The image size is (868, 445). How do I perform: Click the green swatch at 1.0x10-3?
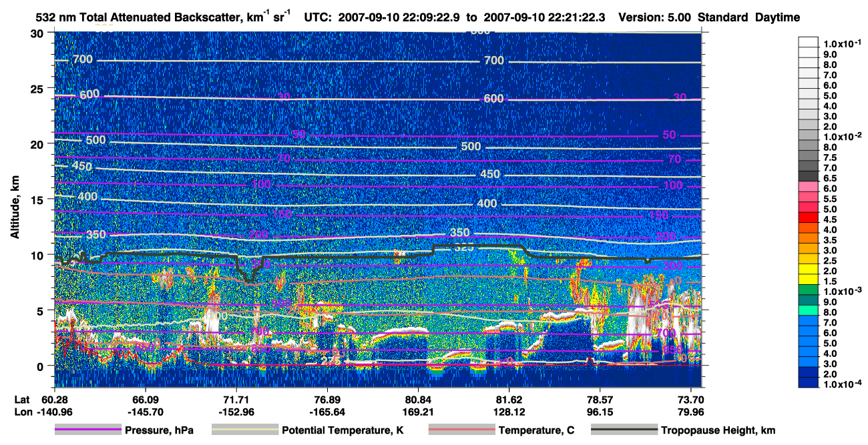point(808,290)
